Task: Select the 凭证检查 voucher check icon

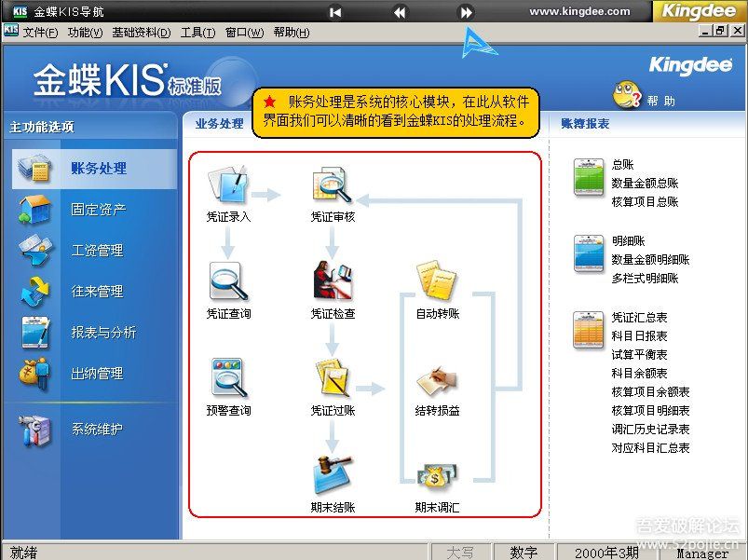Action: pyautogui.click(x=332, y=281)
